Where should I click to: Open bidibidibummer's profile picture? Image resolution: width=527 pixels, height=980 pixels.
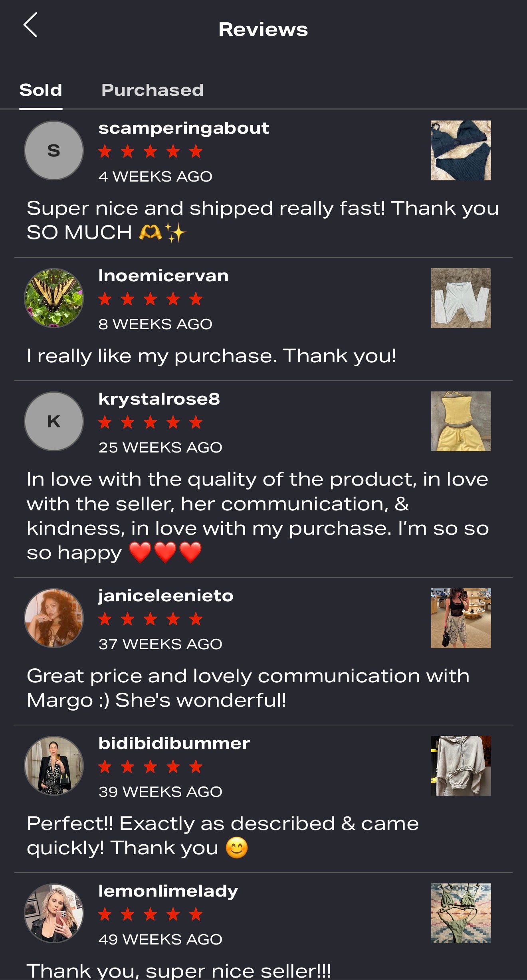point(54,766)
